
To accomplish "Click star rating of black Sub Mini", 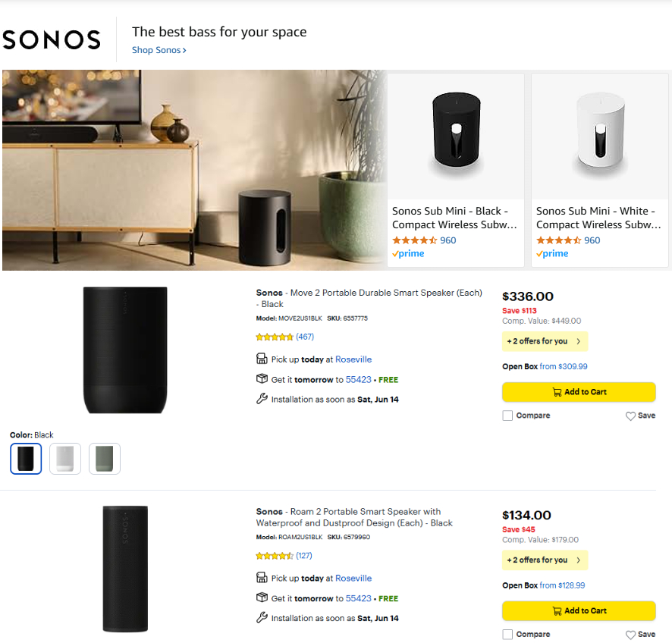I will (x=414, y=240).
